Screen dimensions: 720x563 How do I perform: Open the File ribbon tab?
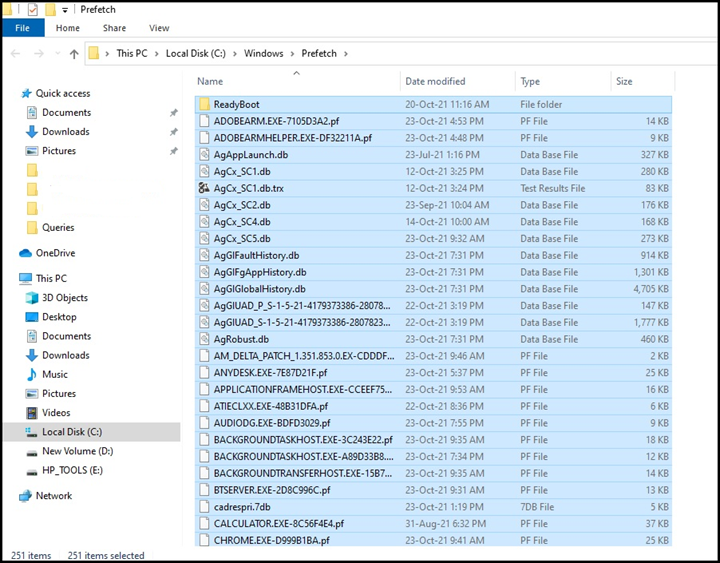point(23,28)
